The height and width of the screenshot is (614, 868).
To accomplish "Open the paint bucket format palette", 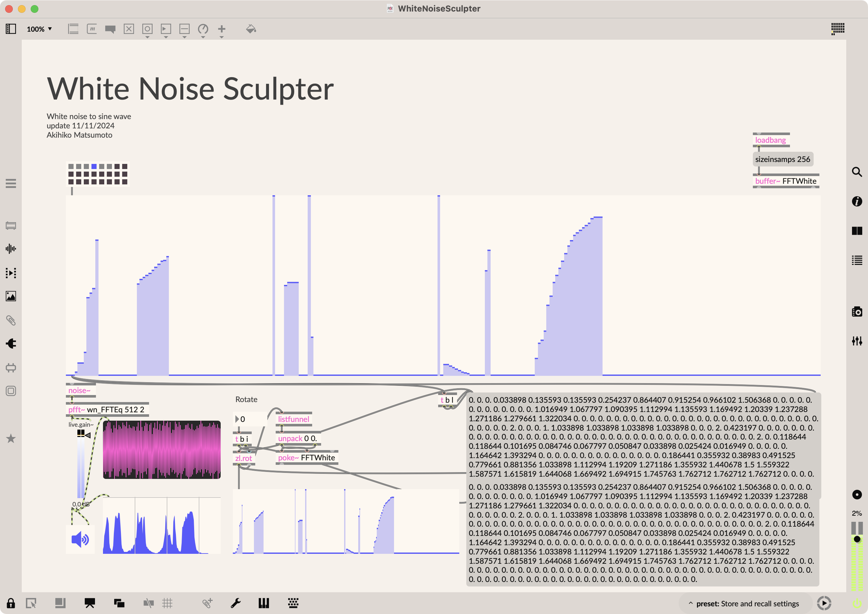I will [251, 29].
